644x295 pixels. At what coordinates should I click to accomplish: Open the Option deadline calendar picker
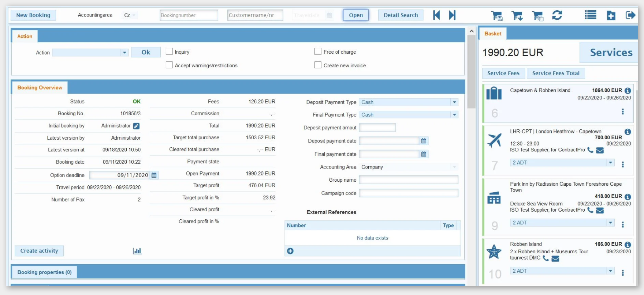154,175
